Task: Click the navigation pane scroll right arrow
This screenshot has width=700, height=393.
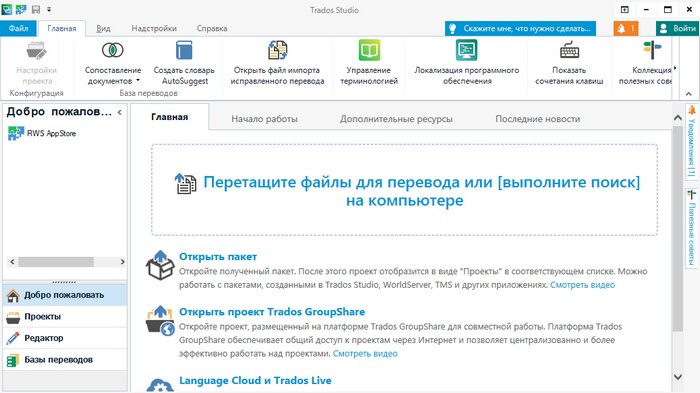Action: tap(122, 262)
